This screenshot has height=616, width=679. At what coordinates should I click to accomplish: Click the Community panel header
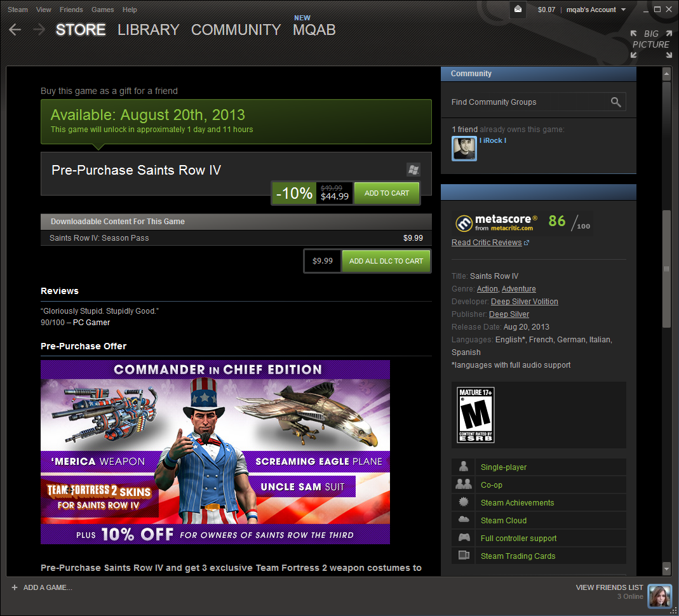[538, 74]
